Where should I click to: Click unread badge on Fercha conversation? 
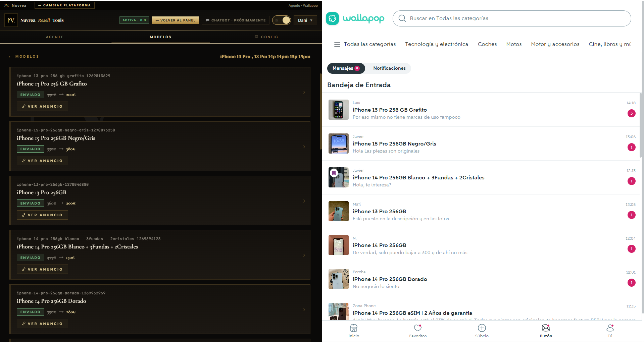[x=631, y=283]
